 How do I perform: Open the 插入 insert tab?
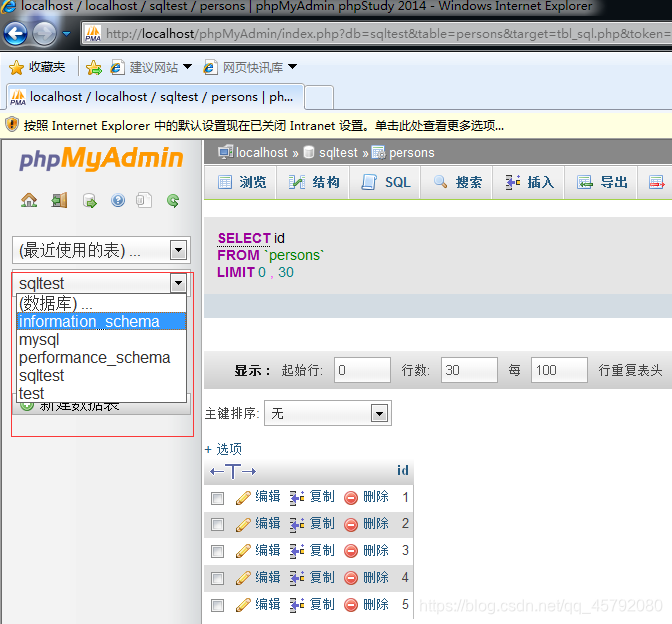coord(529,183)
